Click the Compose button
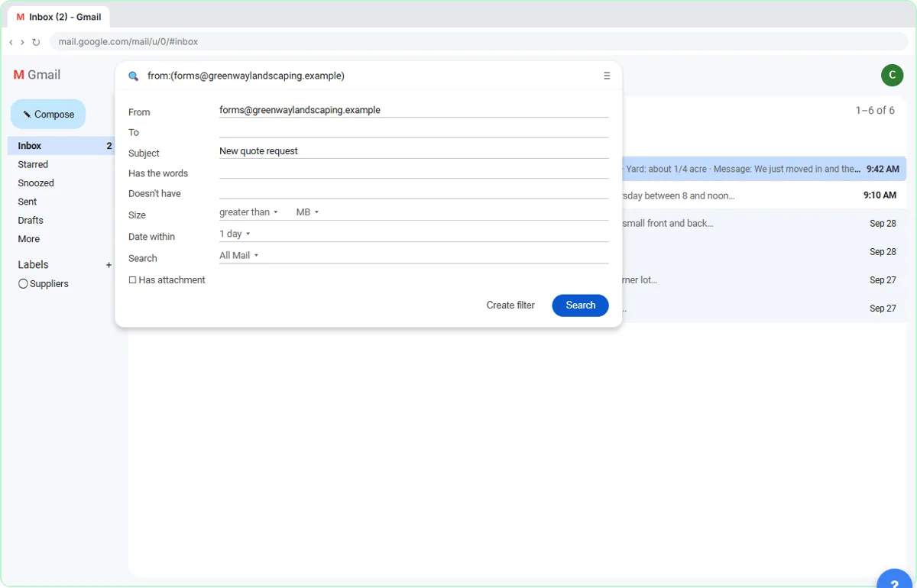 click(48, 115)
